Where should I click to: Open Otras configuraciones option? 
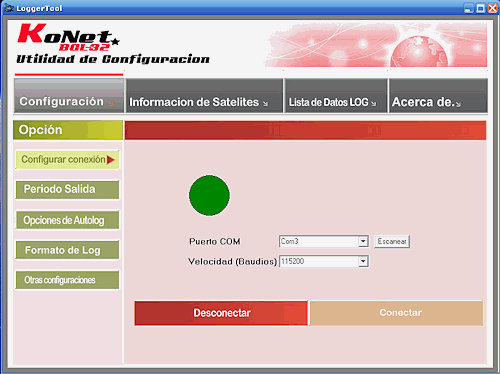pyautogui.click(x=67, y=280)
